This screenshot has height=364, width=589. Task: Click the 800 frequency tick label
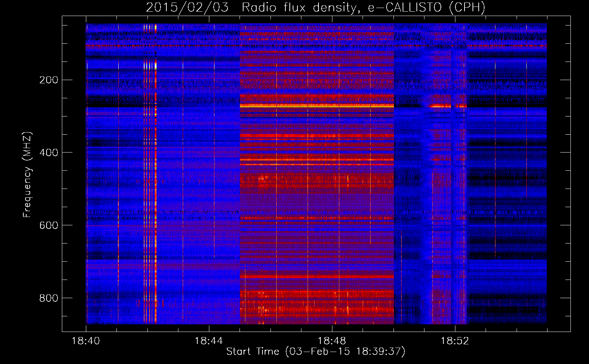pos(49,298)
